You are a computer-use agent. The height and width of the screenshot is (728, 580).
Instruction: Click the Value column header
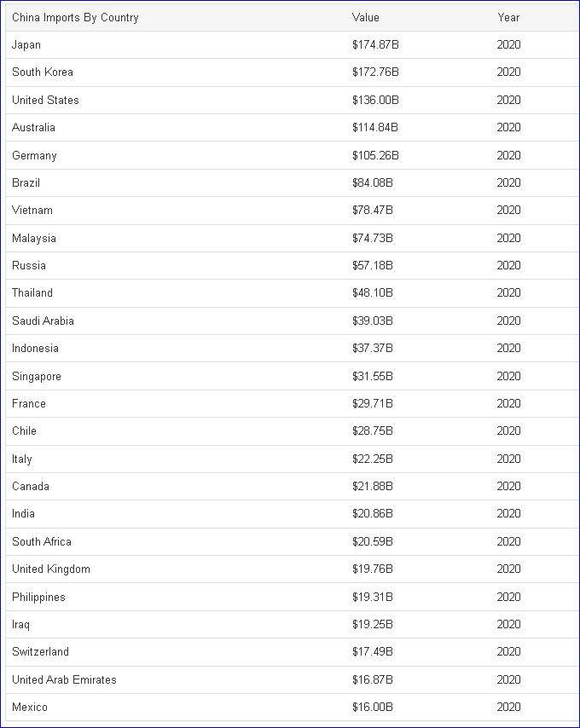click(365, 17)
